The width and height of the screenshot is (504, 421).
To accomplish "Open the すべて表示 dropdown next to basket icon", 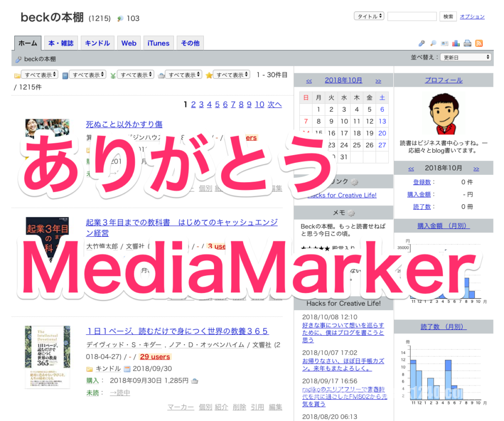I will 184,75.
